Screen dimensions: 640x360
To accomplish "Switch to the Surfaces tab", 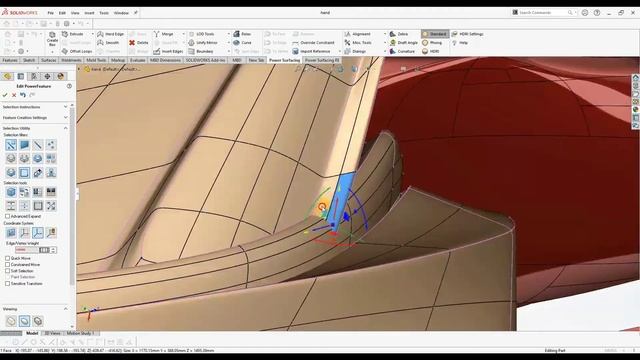I will click(49, 60).
